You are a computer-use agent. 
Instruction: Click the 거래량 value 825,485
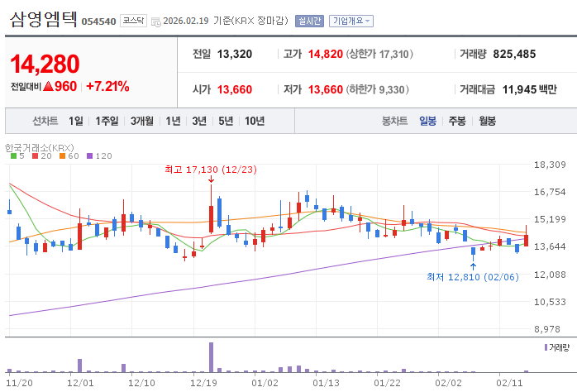(514, 54)
